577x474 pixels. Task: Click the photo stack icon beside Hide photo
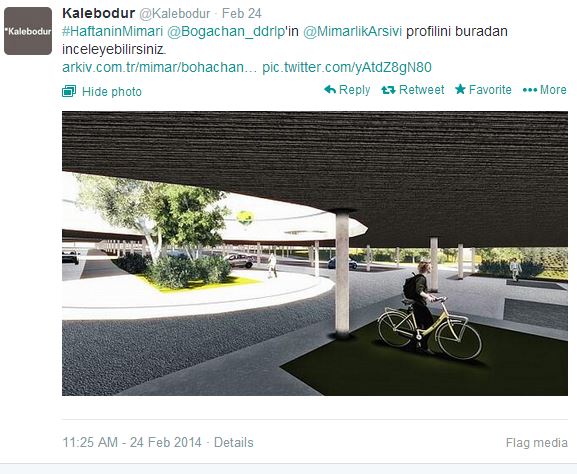[69, 91]
